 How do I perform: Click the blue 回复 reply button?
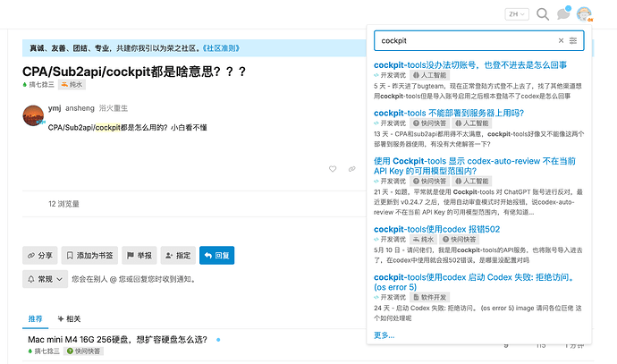pyautogui.click(x=216, y=256)
